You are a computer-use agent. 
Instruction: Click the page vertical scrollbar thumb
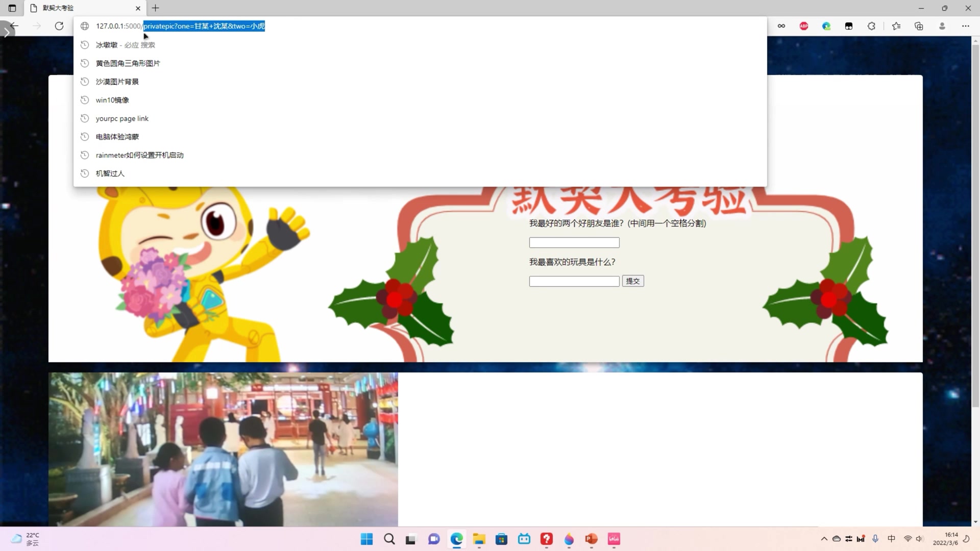point(975,226)
